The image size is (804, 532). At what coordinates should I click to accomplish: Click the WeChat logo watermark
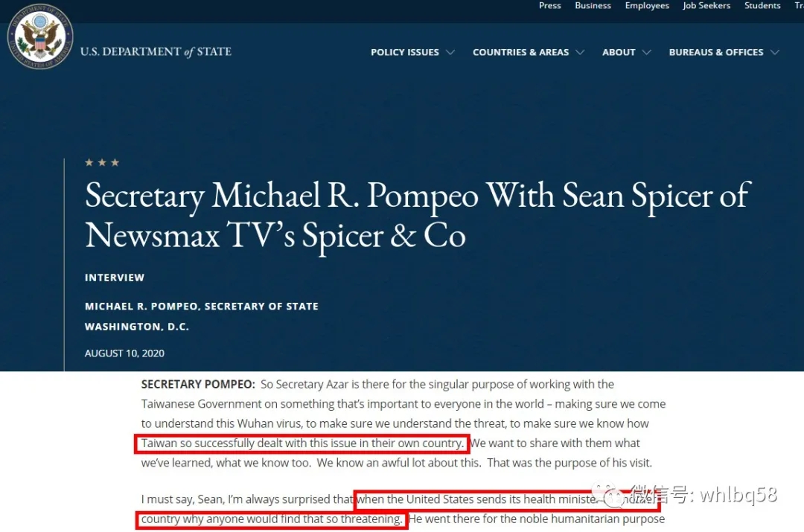coord(616,496)
